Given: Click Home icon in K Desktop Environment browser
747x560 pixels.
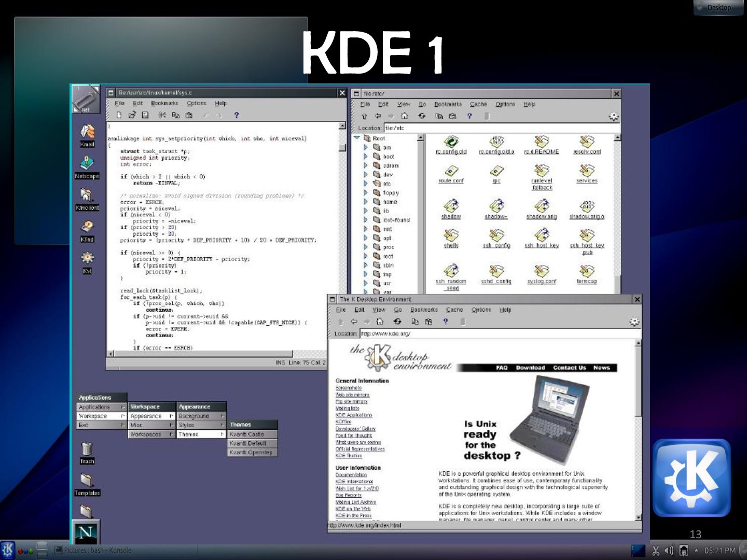Looking at the screenshot, I should 380,321.
